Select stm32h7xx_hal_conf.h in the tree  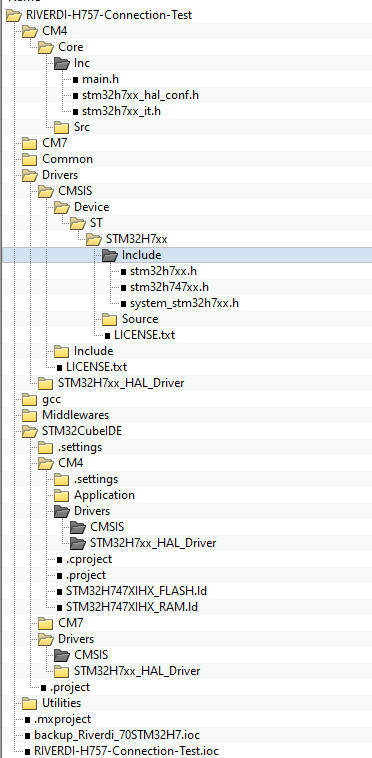[x=140, y=95]
